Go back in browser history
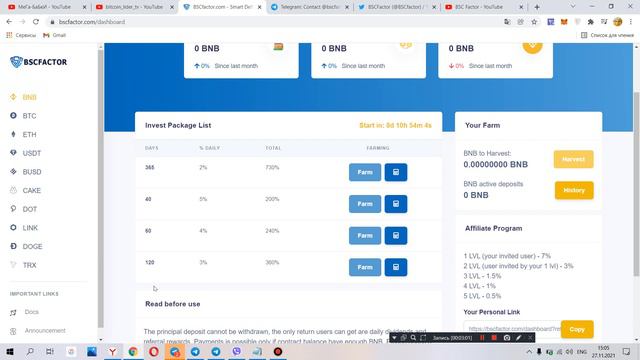The height and width of the screenshot is (360, 640). pos(9,22)
